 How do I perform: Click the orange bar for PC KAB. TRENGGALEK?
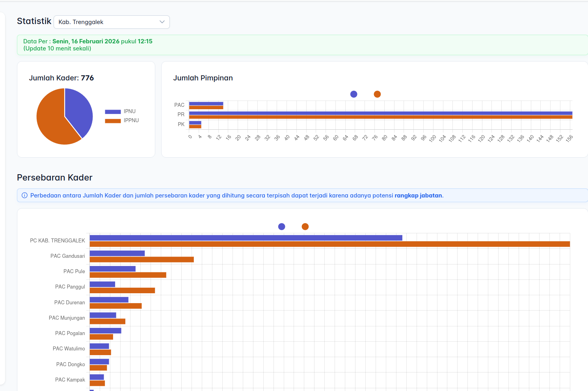point(329,244)
